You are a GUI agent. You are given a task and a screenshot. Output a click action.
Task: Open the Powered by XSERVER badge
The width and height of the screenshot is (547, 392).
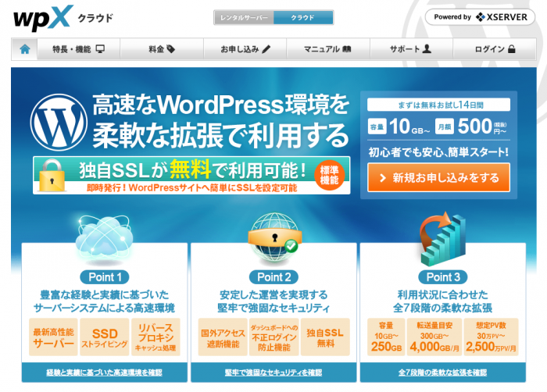click(x=480, y=16)
